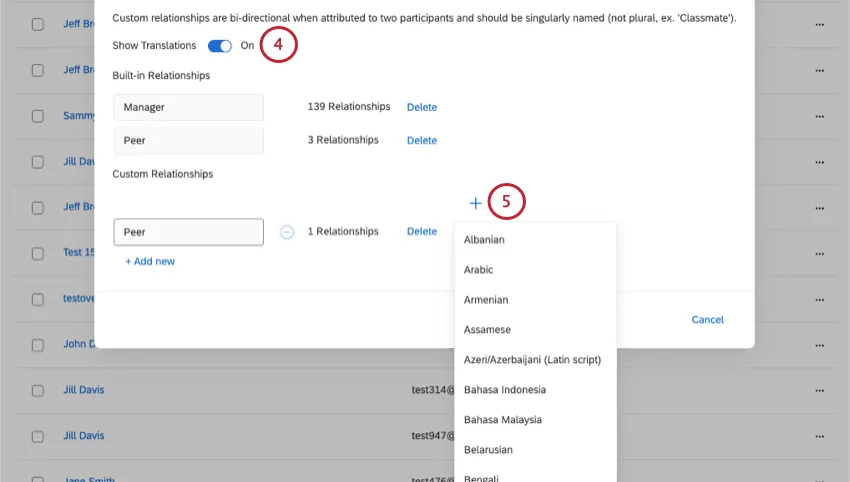Click the Built-in Relationships heading

[161, 75]
